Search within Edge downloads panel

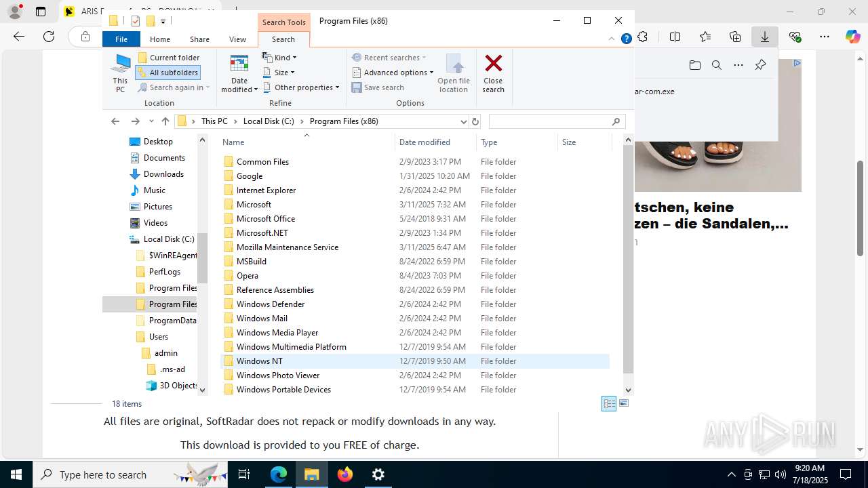tap(716, 65)
